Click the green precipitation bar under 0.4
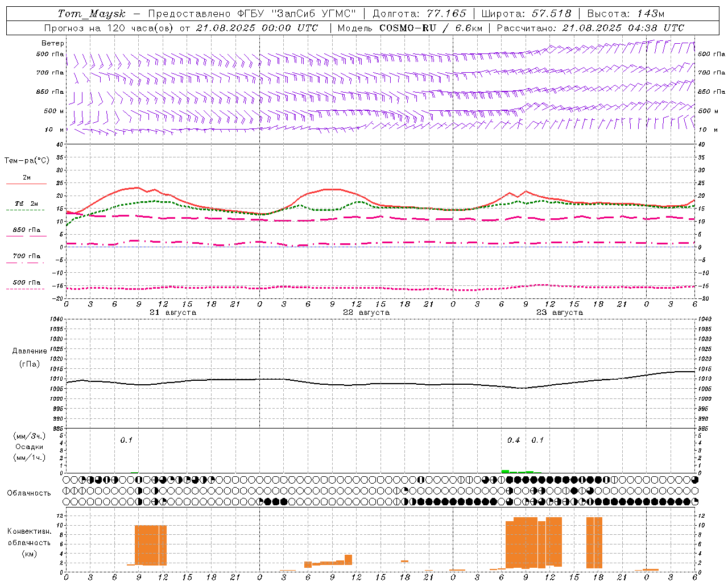Viewport: 728px width, 582px height. point(505,471)
